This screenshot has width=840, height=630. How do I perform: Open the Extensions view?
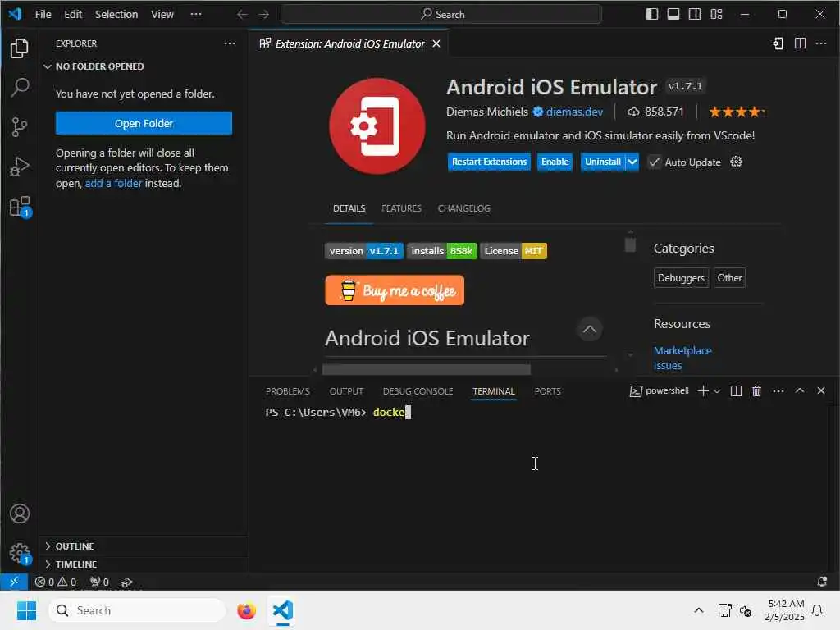(x=20, y=206)
